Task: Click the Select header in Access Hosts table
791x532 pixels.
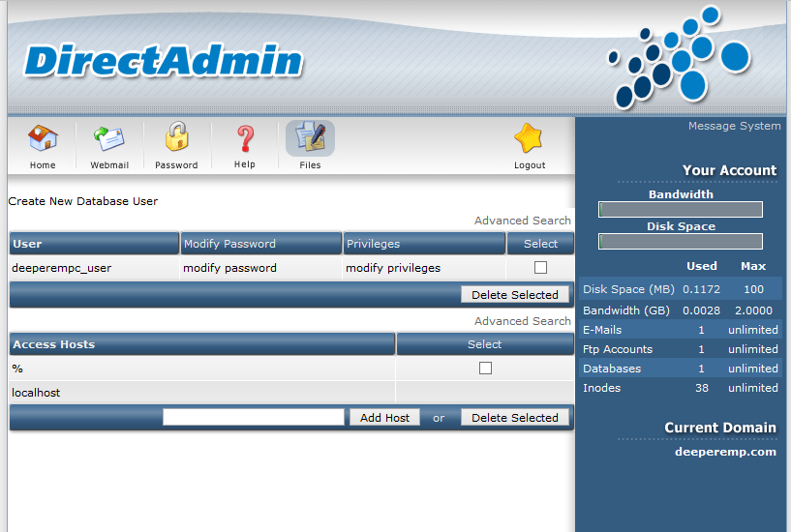Action: 485,344
